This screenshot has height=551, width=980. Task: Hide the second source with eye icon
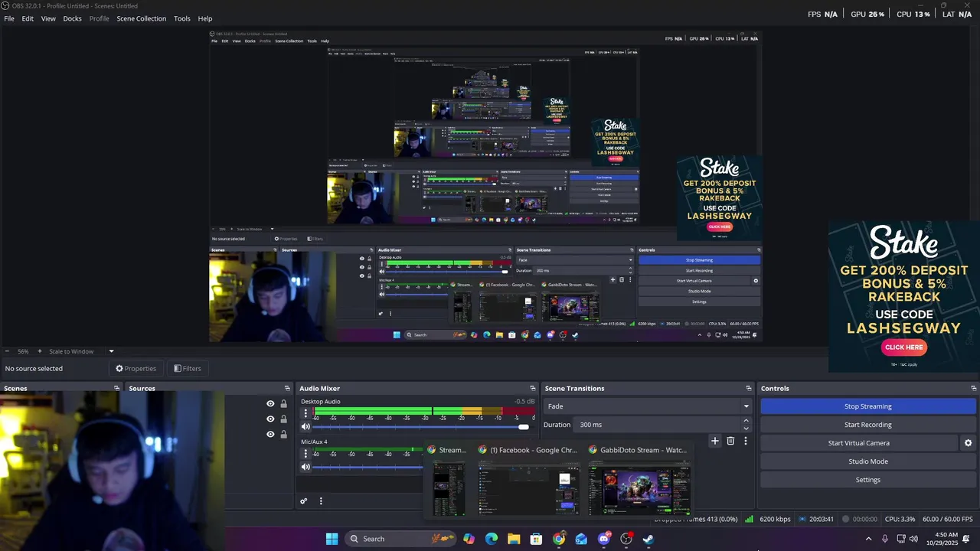coord(270,419)
